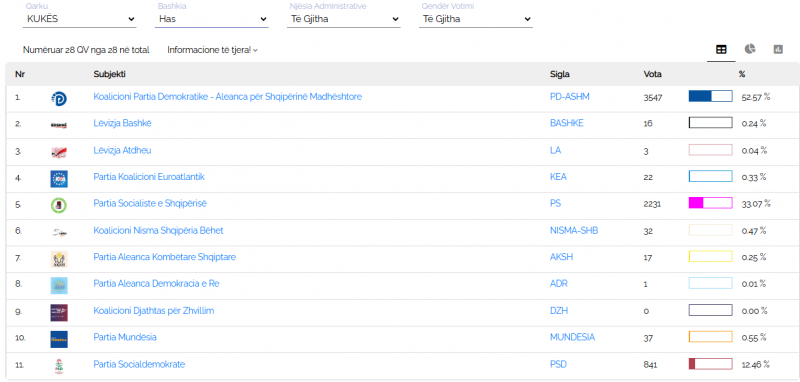Viewport: 800px width, 382px height.
Task: Click the Subjekti column header
Action: click(110, 74)
